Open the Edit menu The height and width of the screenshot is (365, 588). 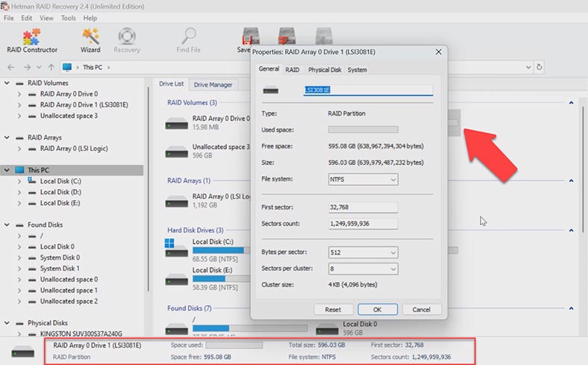(x=26, y=18)
